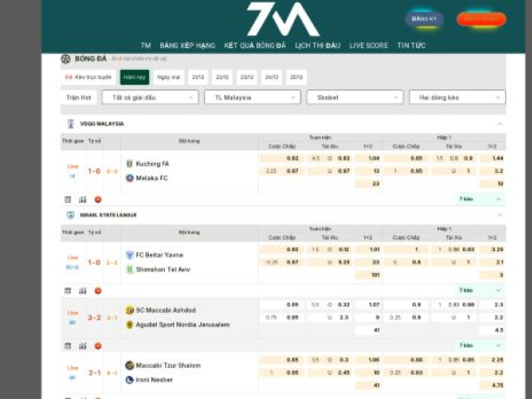Click the Israil State League shield icon
Image resolution: width=532 pixels, height=399 pixels.
[70, 215]
